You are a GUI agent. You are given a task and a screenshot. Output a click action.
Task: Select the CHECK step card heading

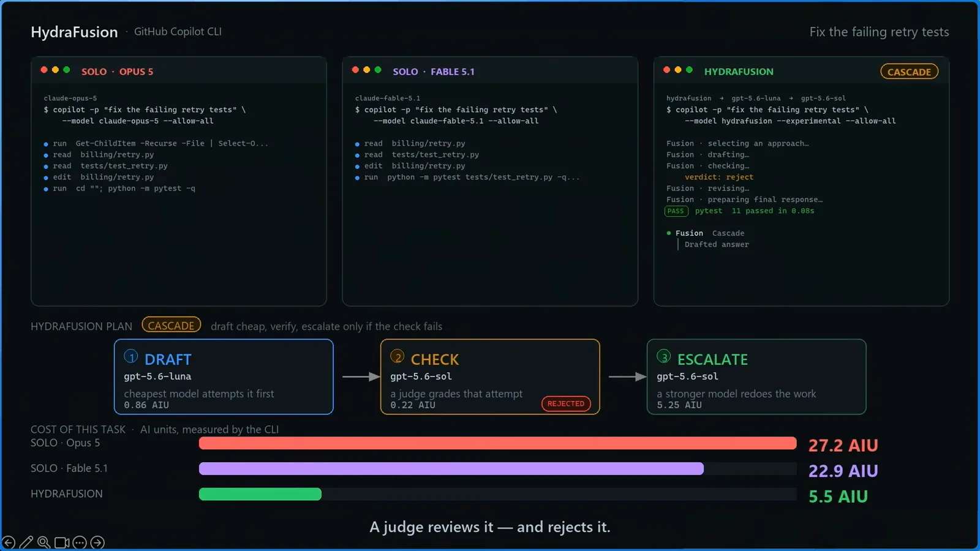point(435,359)
